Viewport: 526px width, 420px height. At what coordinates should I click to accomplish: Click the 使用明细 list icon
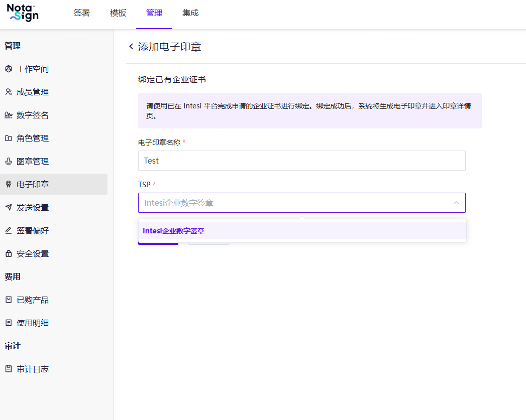(x=9, y=323)
